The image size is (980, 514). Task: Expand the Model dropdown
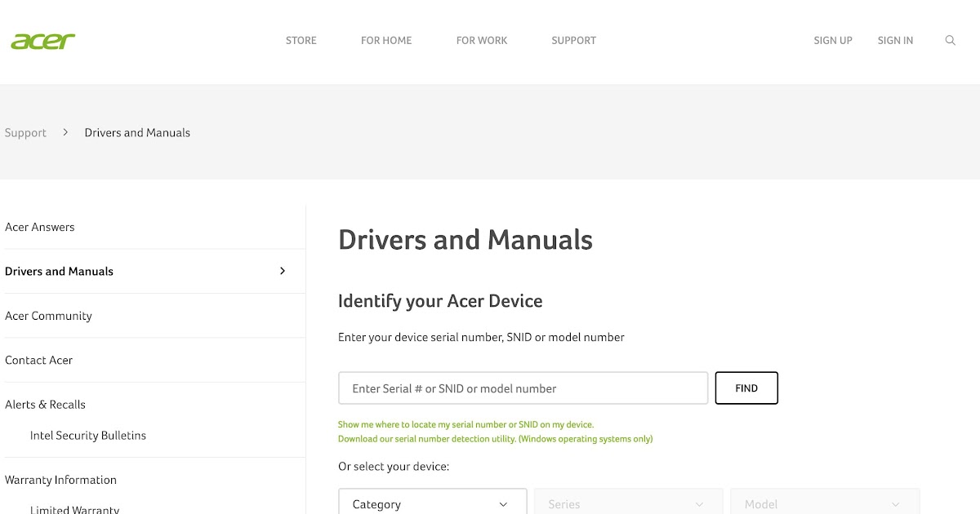(825, 503)
